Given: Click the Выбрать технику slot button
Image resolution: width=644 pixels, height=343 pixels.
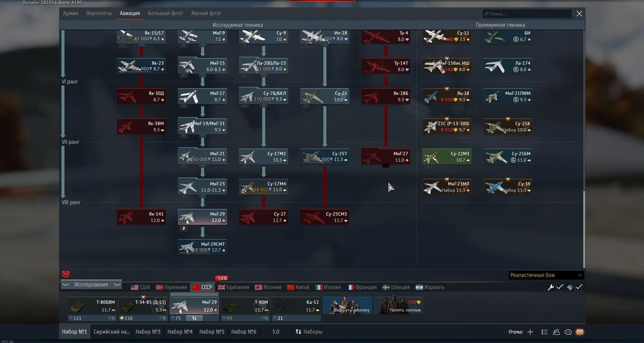Looking at the screenshot, I should (x=347, y=306).
